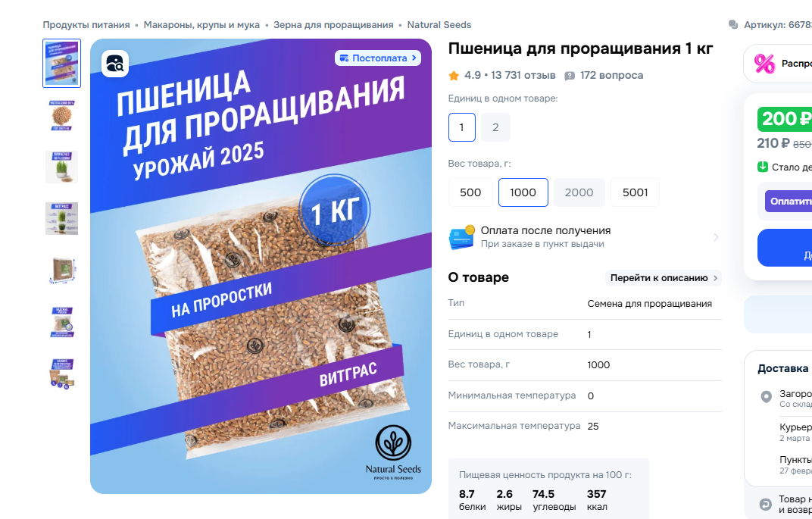812x519 pixels.
Task: Open Зерна для проращивания breadcrumb
Action: pyautogui.click(x=333, y=25)
